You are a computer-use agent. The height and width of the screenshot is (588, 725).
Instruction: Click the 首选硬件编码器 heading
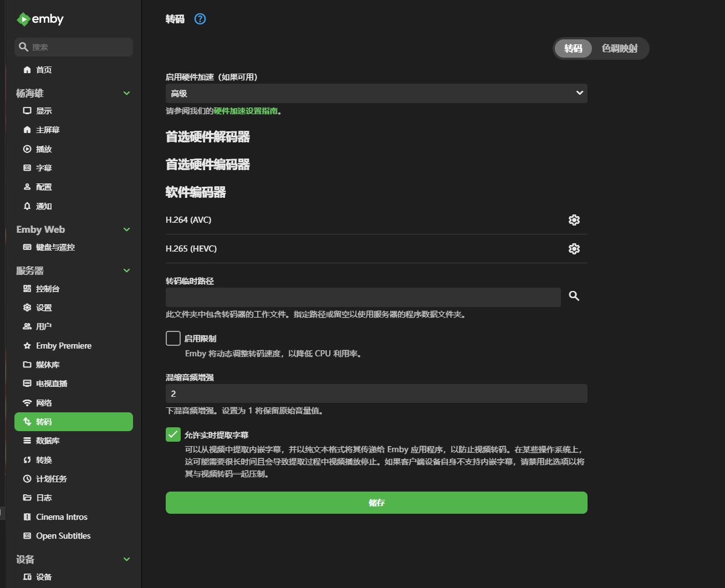tap(208, 165)
